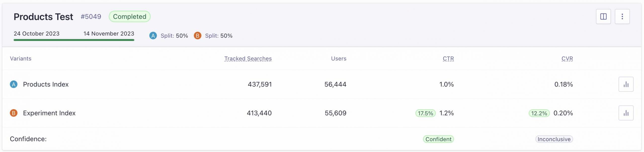Select the B split badge in the header
The height and width of the screenshot is (152, 644).
(x=198, y=35)
